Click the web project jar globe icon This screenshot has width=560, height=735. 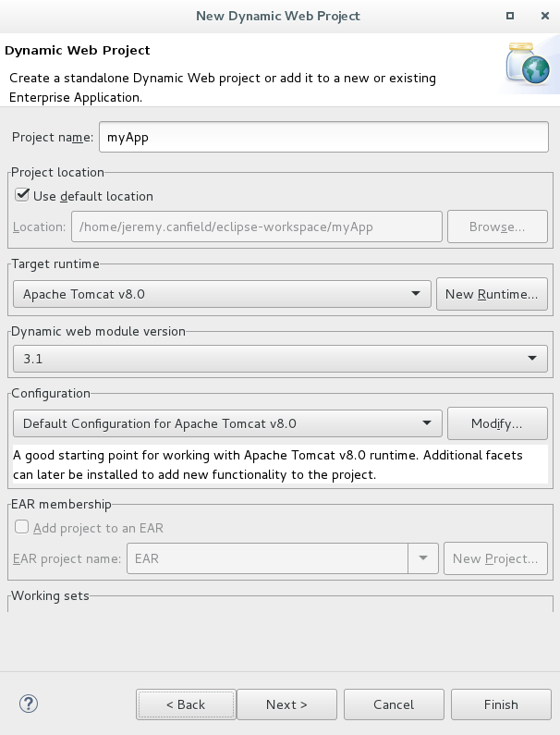(x=528, y=64)
